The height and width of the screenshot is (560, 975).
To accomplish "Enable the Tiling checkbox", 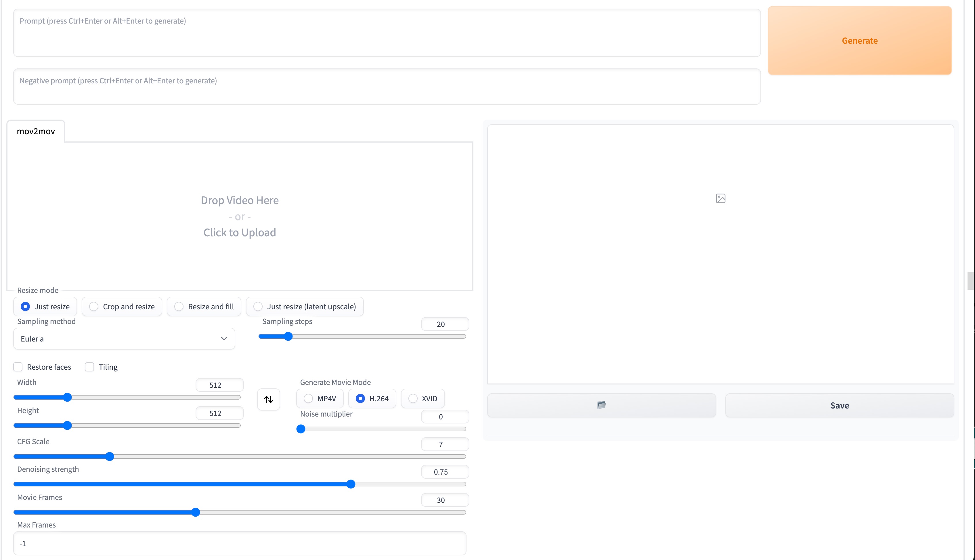I will point(90,367).
